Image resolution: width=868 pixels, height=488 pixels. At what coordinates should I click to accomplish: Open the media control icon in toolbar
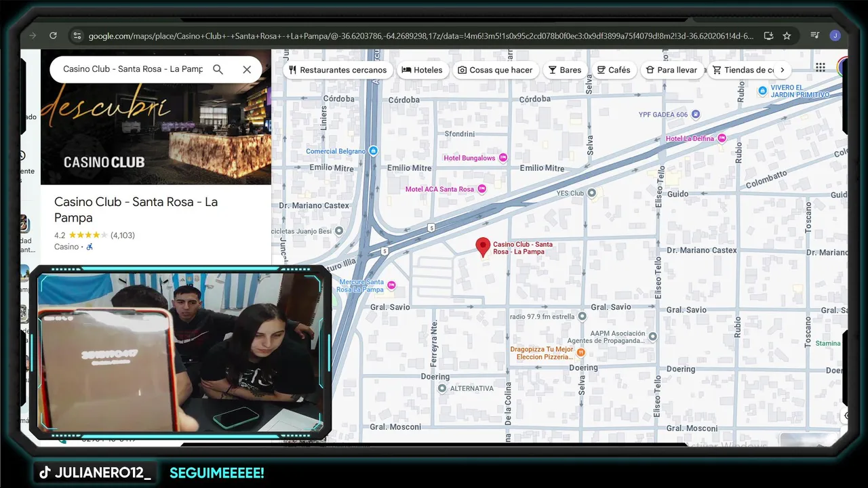[815, 35]
